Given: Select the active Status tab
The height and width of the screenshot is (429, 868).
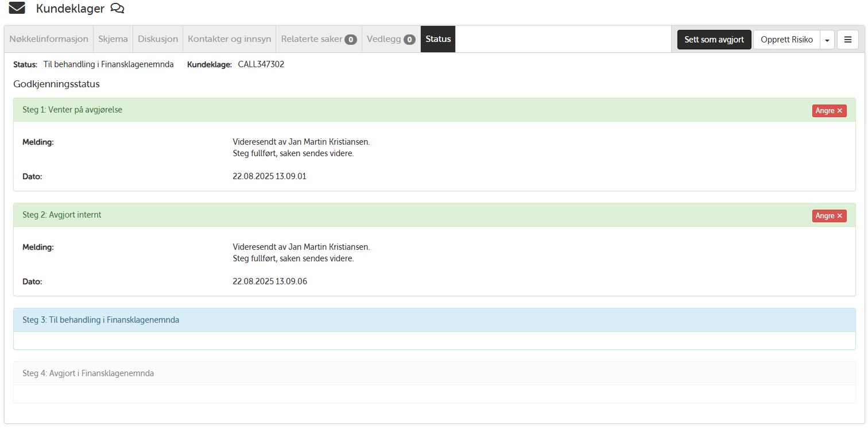Looking at the screenshot, I should 438,39.
